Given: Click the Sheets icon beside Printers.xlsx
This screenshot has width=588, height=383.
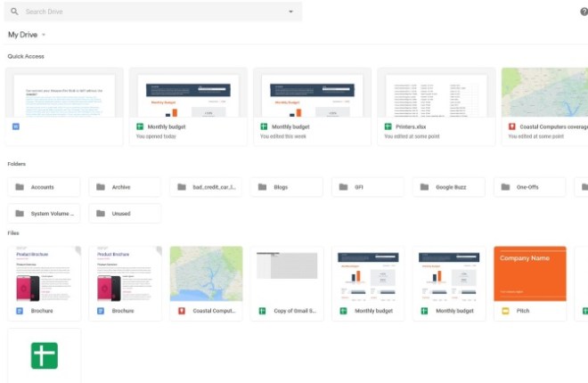Looking at the screenshot, I should coord(388,126).
